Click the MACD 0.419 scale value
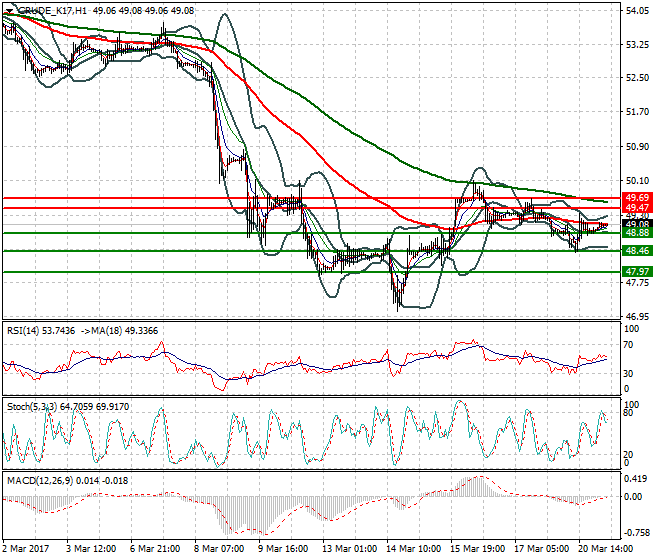The height and width of the screenshot is (560, 660). pyautogui.click(x=633, y=479)
